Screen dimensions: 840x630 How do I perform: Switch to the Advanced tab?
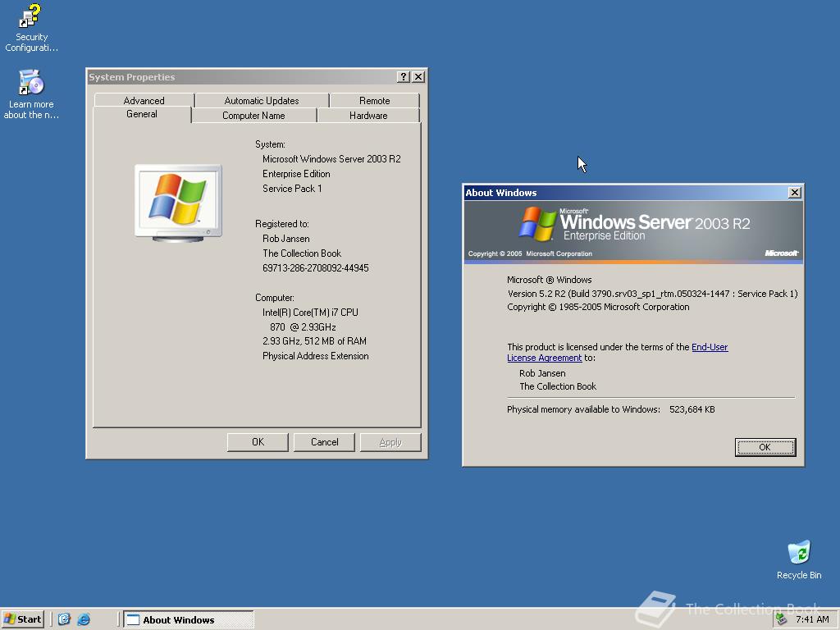pos(144,101)
